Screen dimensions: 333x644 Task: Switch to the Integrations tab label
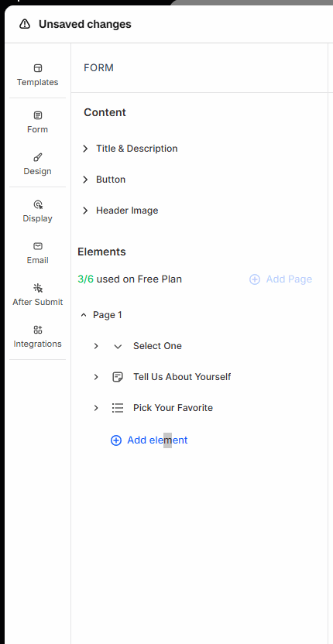pyautogui.click(x=38, y=344)
